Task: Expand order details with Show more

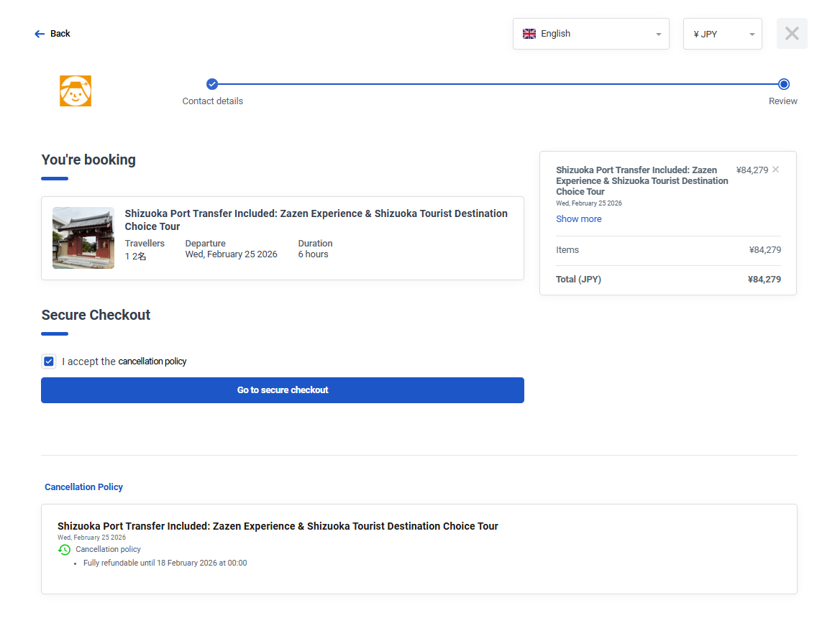Action: [x=578, y=219]
